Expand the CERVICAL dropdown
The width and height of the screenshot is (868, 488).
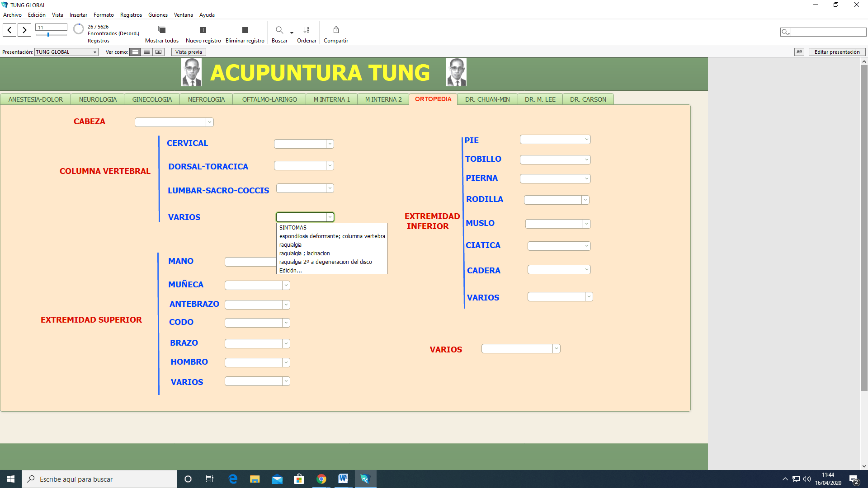[330, 144]
